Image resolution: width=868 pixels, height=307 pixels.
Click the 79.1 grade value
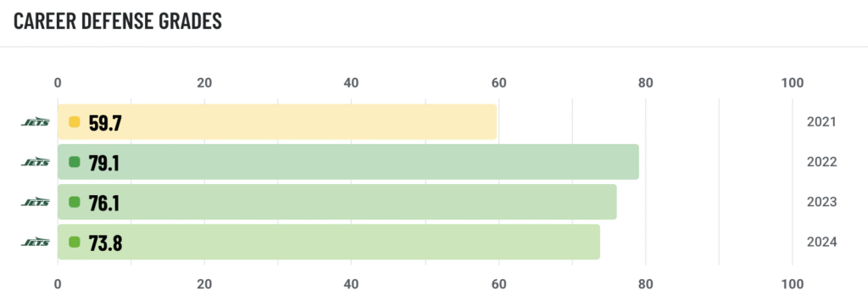(x=104, y=162)
